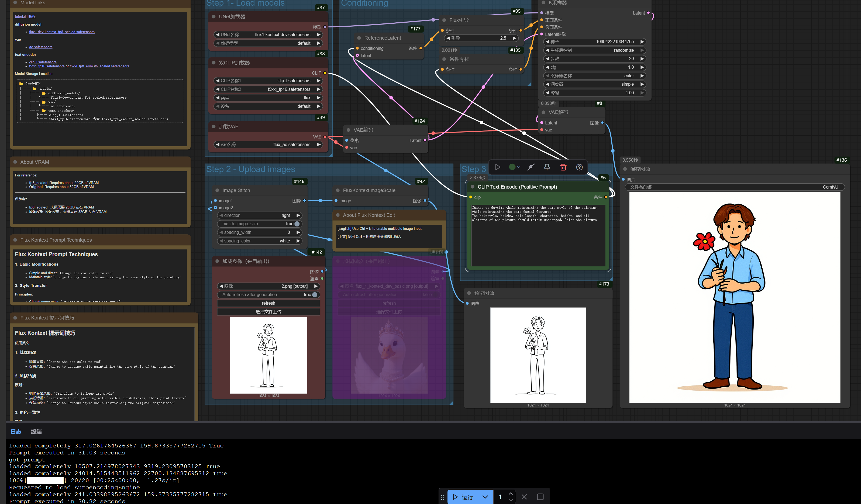
Task: Open the 类型 flux dropdown
Action: [268, 98]
